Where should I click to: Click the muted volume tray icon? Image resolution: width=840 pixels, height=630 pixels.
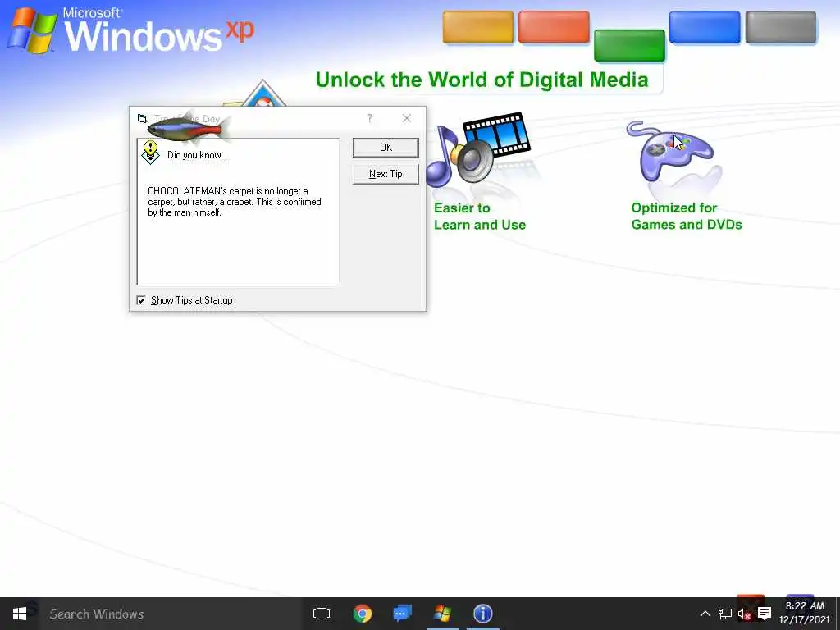(x=744, y=614)
